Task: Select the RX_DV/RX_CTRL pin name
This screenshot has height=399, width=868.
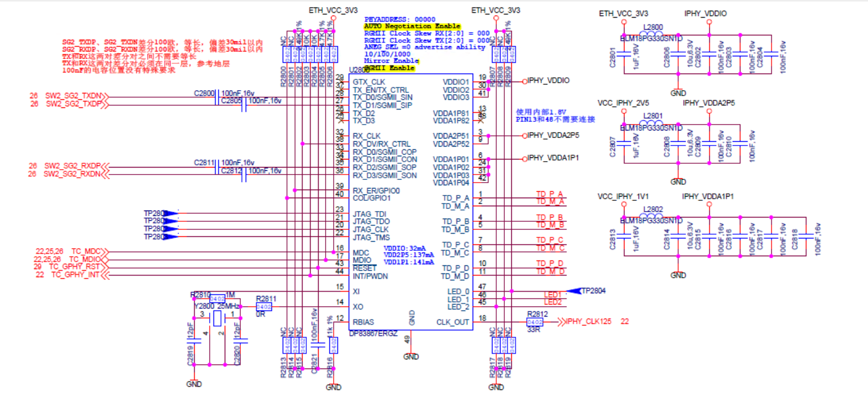Action: point(381,144)
